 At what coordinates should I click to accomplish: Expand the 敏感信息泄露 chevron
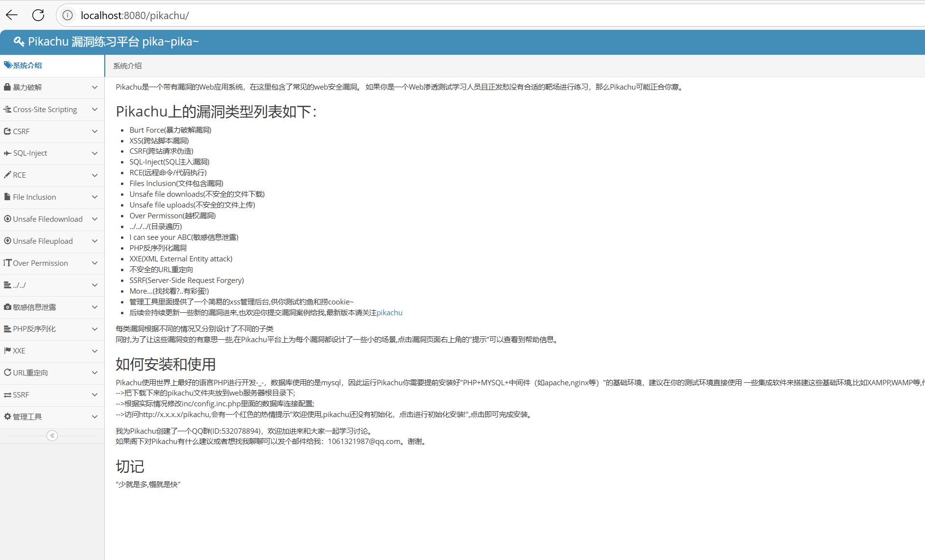pos(95,307)
